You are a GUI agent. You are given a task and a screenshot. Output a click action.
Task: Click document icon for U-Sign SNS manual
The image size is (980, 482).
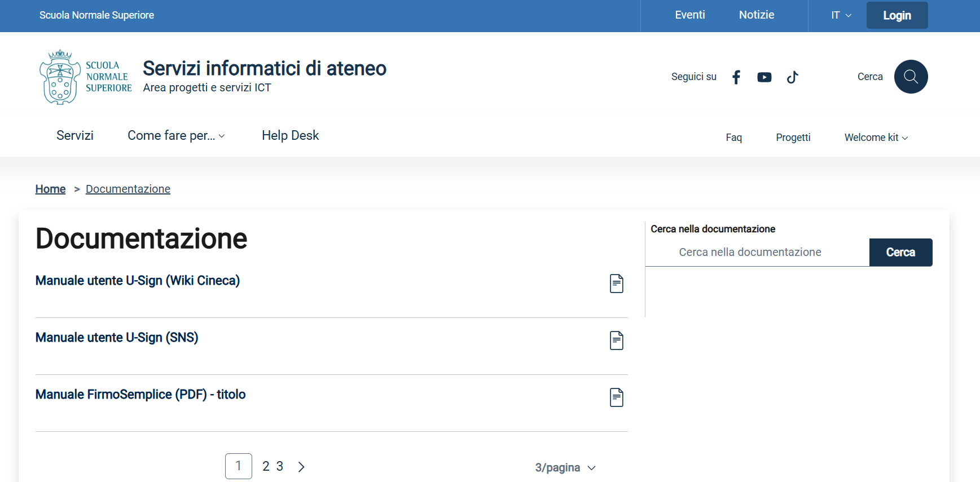617,341
